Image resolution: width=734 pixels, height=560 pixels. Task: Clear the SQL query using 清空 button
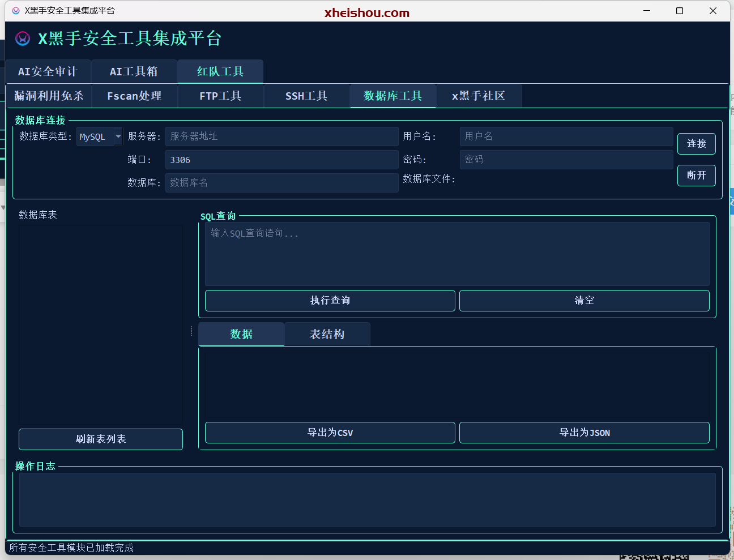[584, 301]
